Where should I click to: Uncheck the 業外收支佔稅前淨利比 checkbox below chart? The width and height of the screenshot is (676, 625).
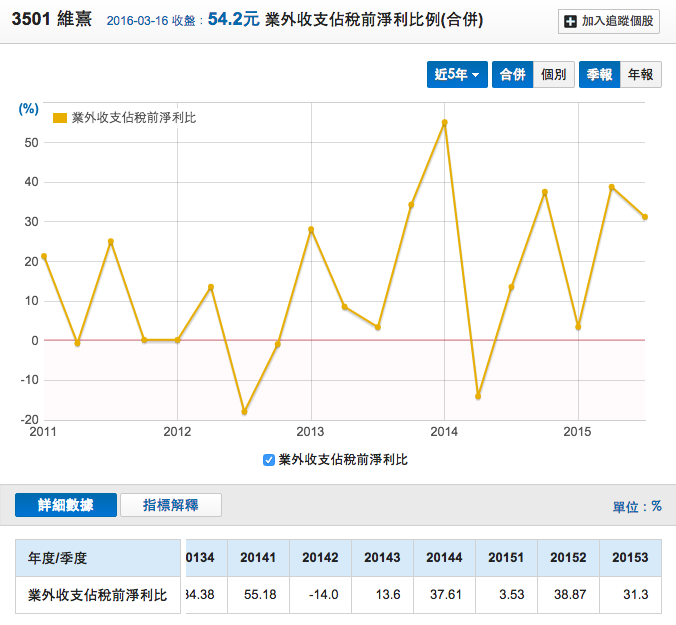(x=268, y=460)
